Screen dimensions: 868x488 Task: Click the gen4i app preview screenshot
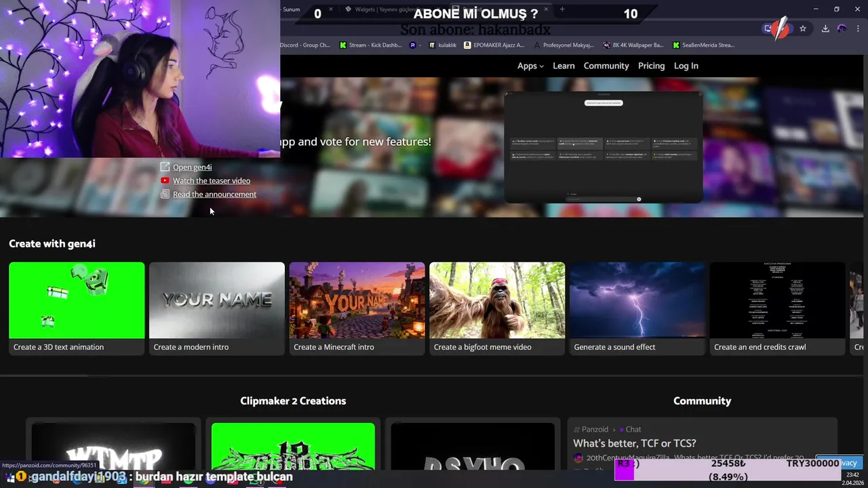(x=604, y=147)
